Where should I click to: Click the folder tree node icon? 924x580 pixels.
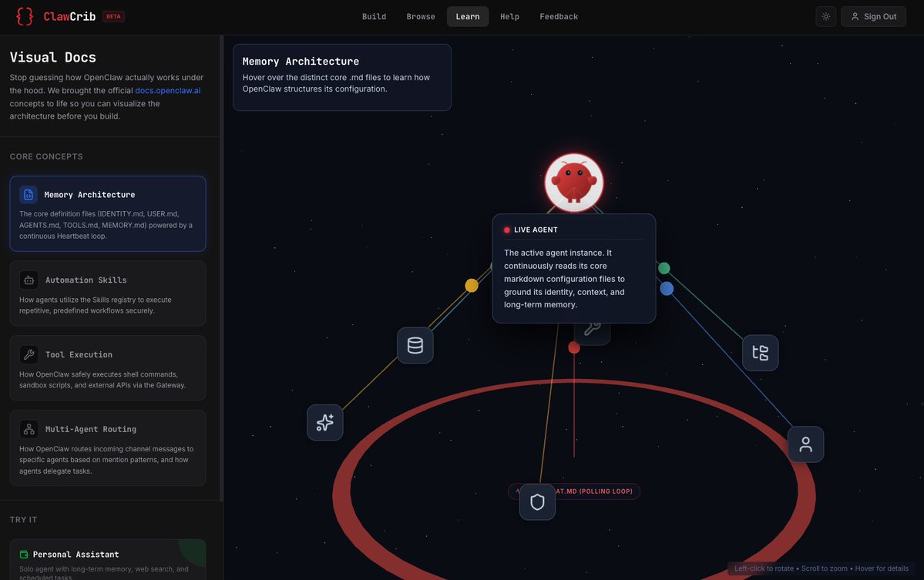760,353
